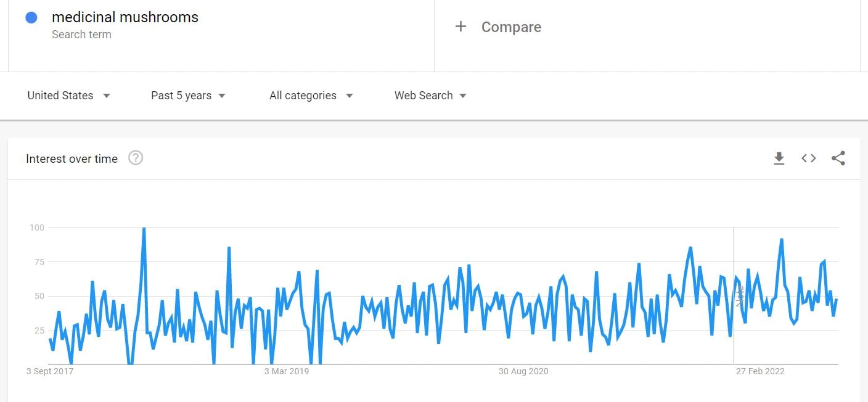Click the 27 Feb 2022 date label
Viewport: 868px width, 402px height.
(760, 371)
